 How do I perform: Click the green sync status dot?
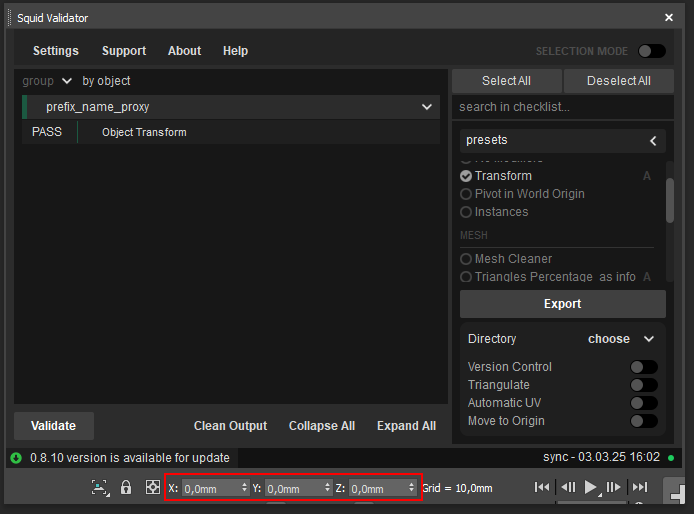tap(671, 458)
